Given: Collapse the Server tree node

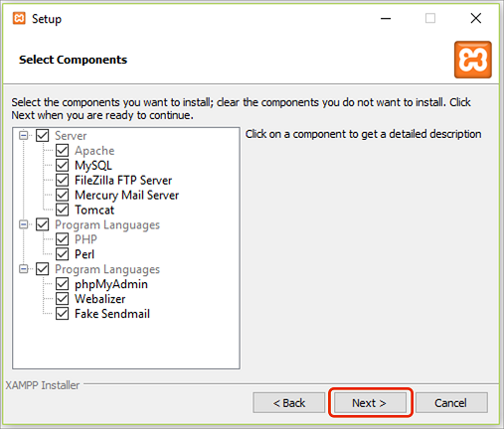Looking at the screenshot, I should click(x=23, y=135).
